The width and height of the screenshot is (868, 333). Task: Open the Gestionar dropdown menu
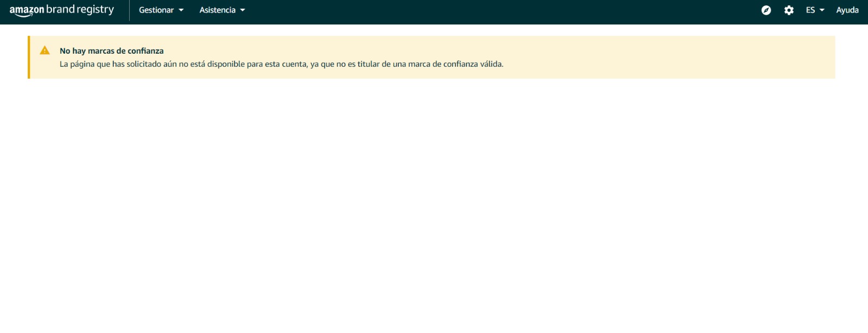pos(161,10)
